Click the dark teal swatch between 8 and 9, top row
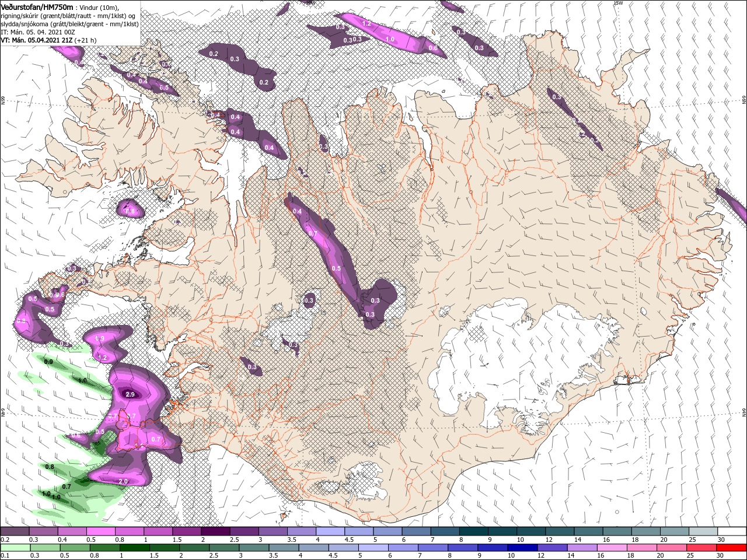 tap(474, 531)
